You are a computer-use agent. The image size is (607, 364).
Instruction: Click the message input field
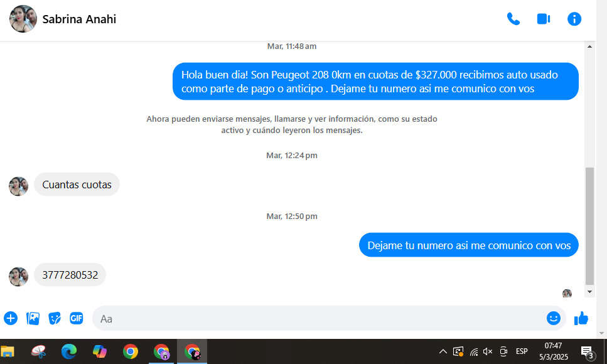tap(314, 318)
